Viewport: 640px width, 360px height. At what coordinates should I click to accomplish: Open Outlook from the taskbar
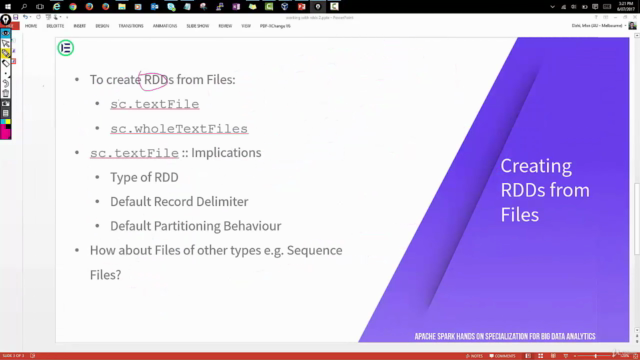pyautogui.click(x=154, y=7)
